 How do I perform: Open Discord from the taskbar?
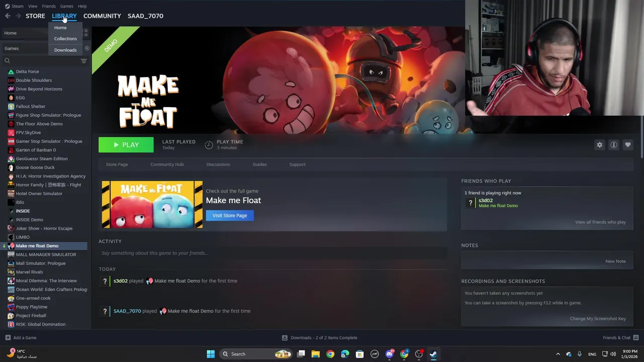389,354
